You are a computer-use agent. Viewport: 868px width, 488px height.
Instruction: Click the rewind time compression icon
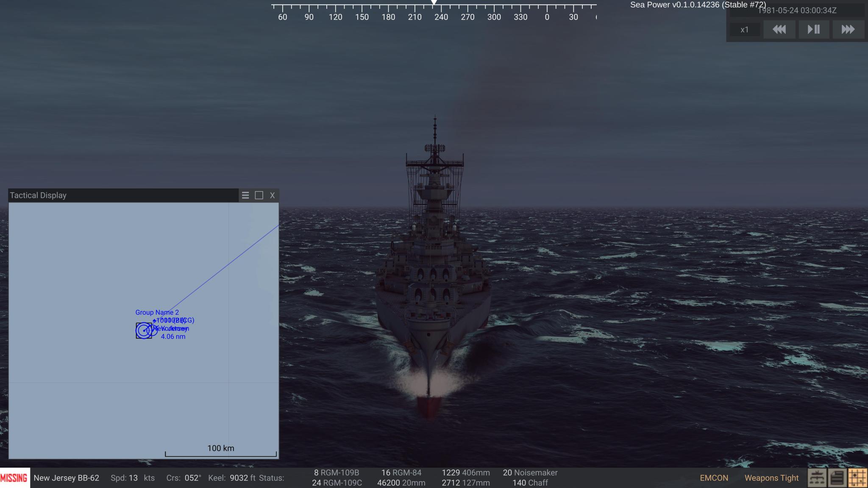click(x=779, y=29)
